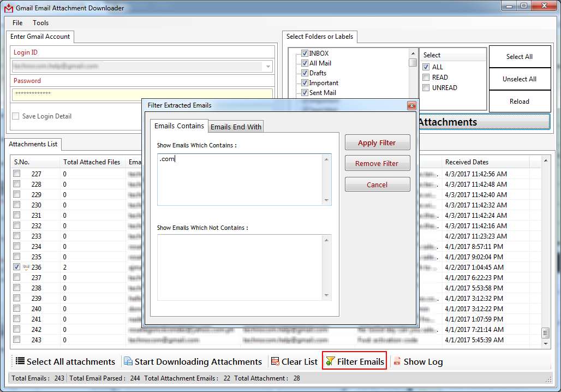
Task: Click the Unselect All button
Action: click(520, 79)
